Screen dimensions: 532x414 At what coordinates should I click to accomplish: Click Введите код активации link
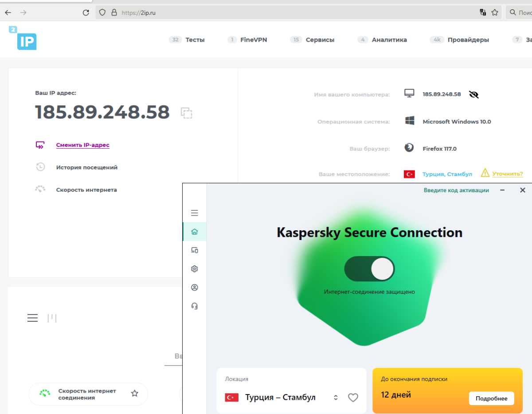tap(456, 190)
